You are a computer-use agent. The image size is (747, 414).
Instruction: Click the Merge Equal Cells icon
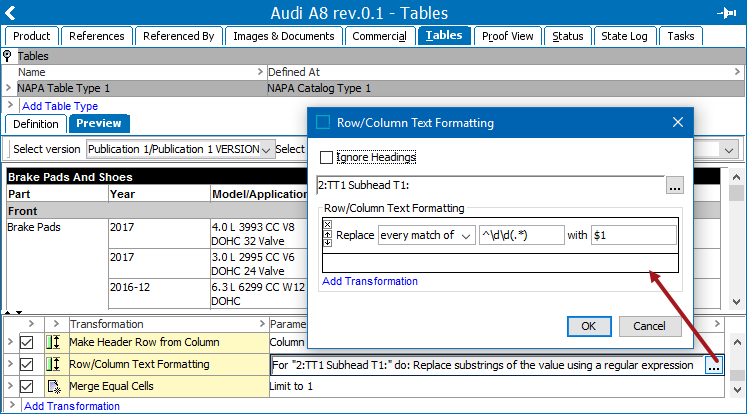[53, 386]
